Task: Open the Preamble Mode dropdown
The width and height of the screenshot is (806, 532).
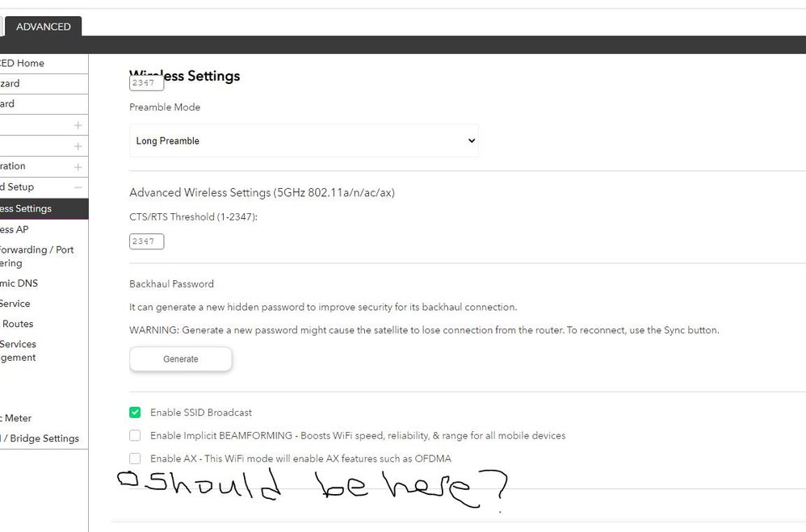Action: click(x=304, y=140)
